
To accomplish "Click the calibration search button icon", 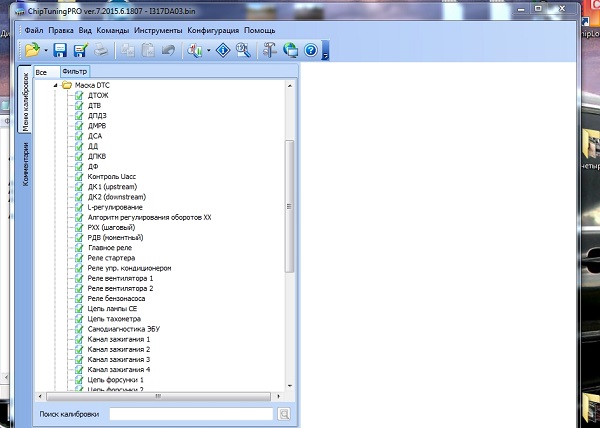I will tap(284, 413).
